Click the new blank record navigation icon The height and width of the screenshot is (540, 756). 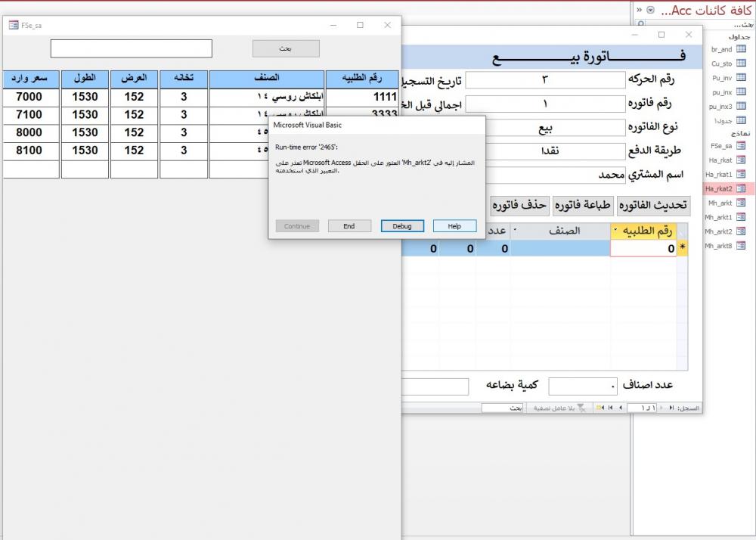pyautogui.click(x=599, y=408)
